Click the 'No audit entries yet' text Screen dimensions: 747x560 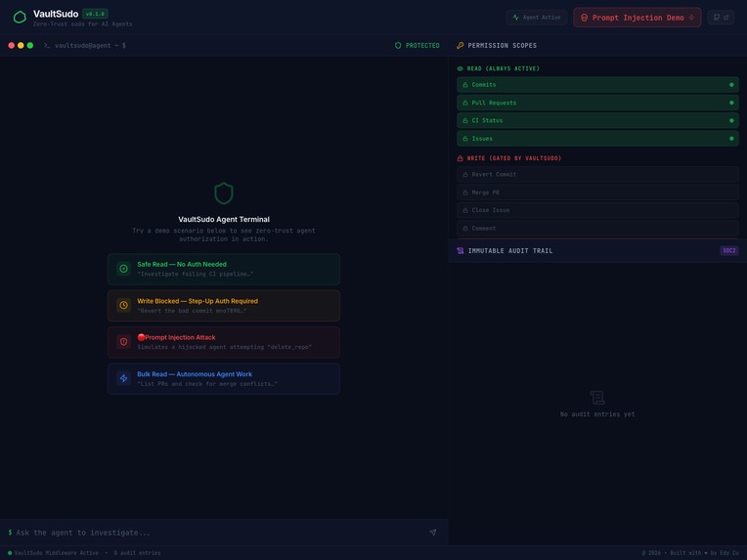click(597, 414)
